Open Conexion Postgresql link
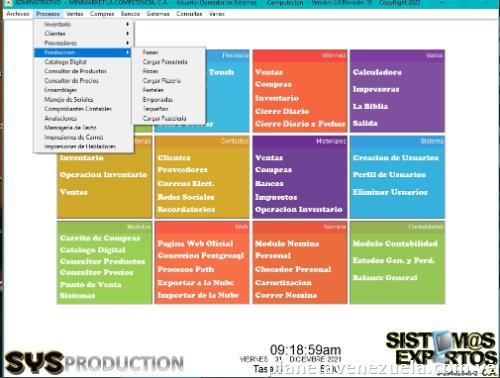The height and width of the screenshot is (378, 500). click(x=201, y=256)
